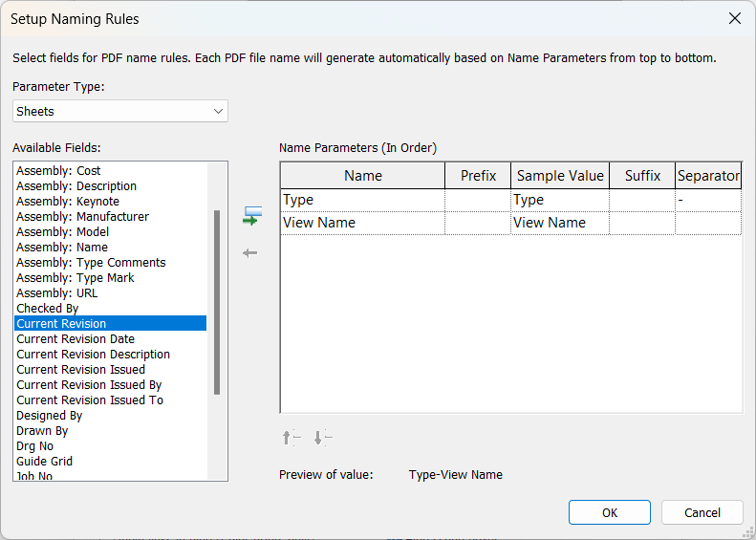The width and height of the screenshot is (756, 540).
Task: Click the remove parameter left arrow icon
Action: (x=249, y=253)
